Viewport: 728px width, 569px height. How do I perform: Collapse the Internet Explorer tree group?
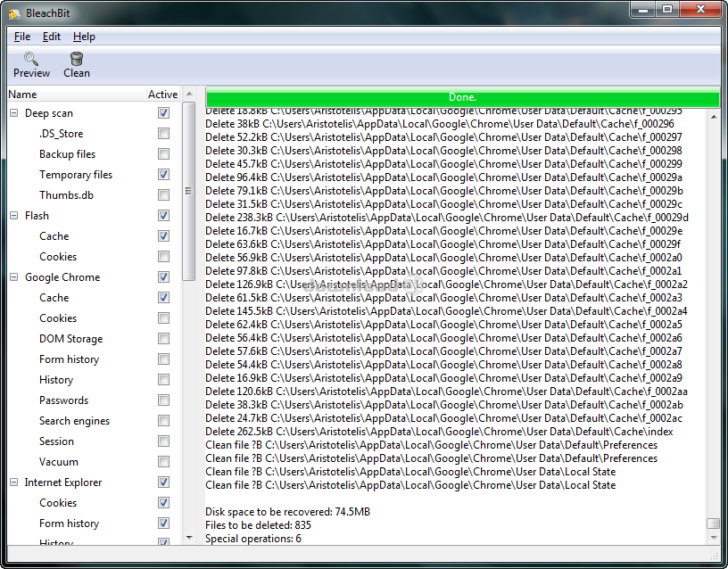coord(14,482)
